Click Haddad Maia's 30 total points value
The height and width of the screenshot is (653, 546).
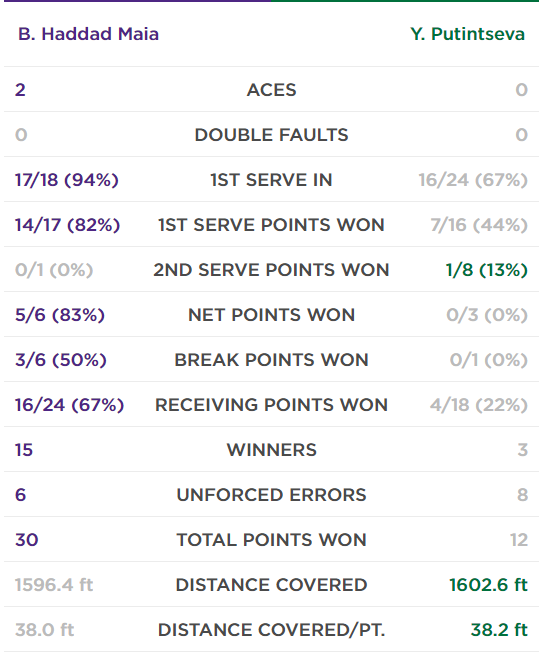(27, 539)
